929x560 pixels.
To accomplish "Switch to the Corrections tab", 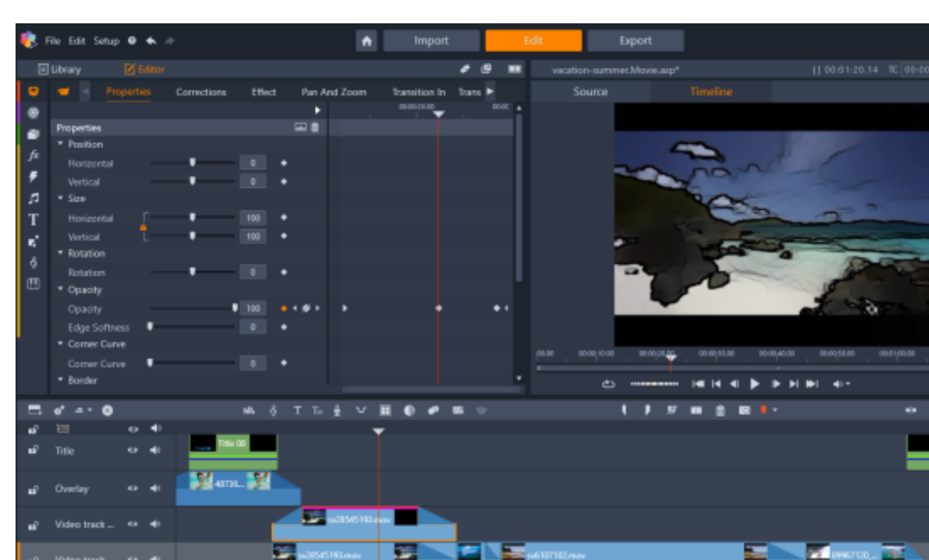I will point(201,92).
